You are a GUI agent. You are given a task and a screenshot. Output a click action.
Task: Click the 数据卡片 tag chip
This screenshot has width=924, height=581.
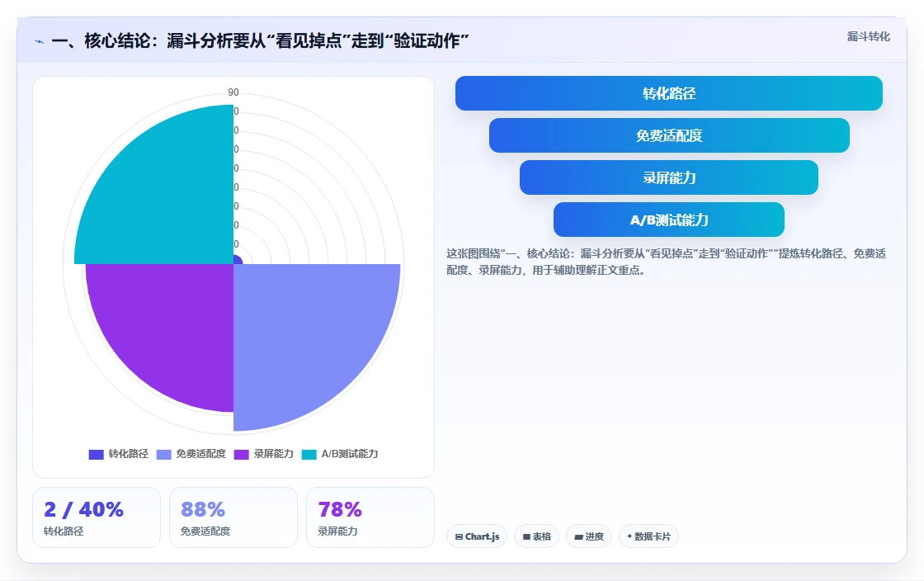pyautogui.click(x=648, y=536)
